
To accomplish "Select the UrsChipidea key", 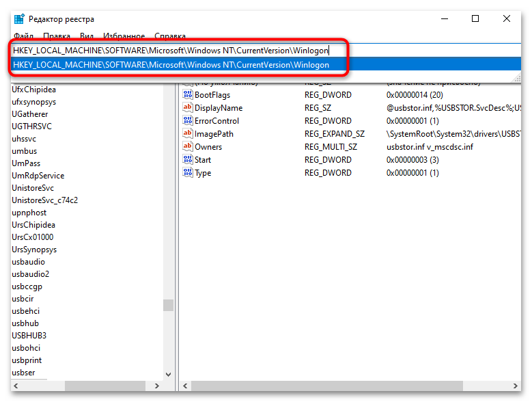I will coord(33,225).
